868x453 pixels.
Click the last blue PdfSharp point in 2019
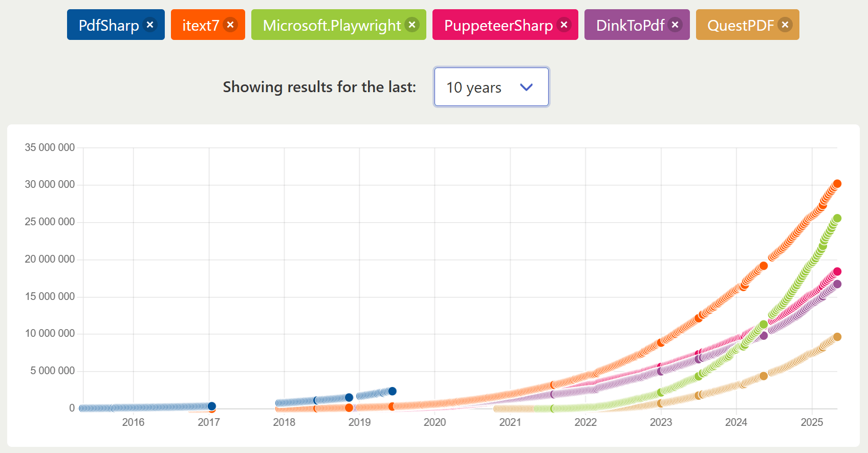point(392,391)
